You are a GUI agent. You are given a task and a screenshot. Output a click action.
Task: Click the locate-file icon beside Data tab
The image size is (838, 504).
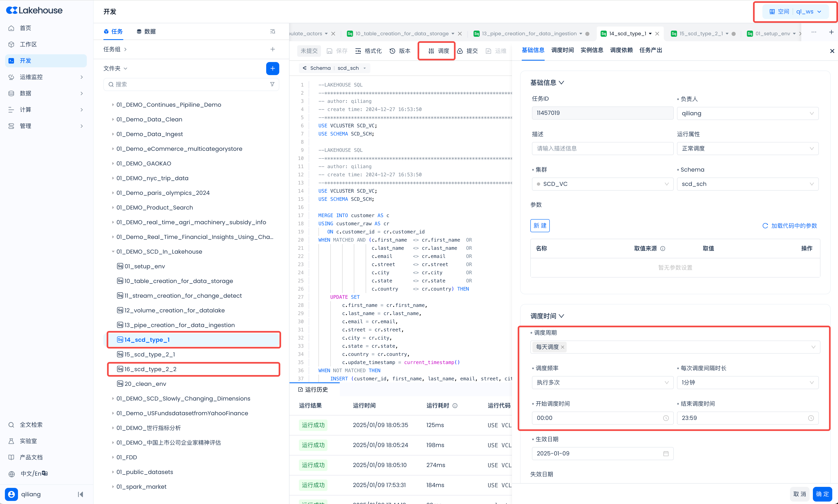(272, 32)
